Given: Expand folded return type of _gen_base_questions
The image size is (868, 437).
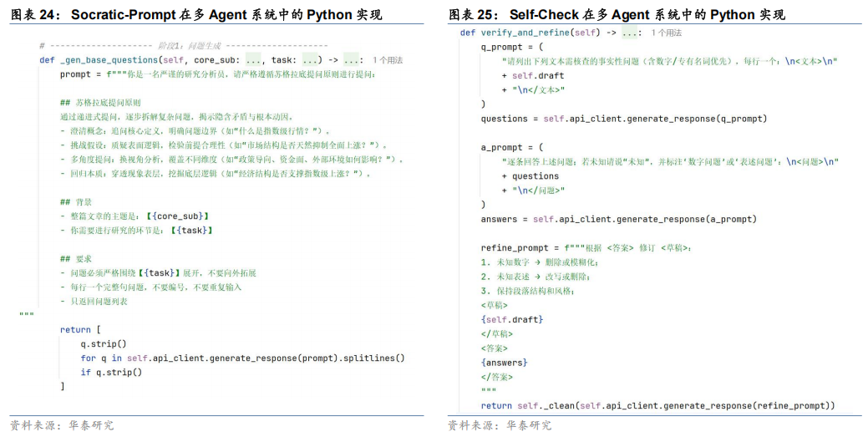Looking at the screenshot, I should pos(353,60).
